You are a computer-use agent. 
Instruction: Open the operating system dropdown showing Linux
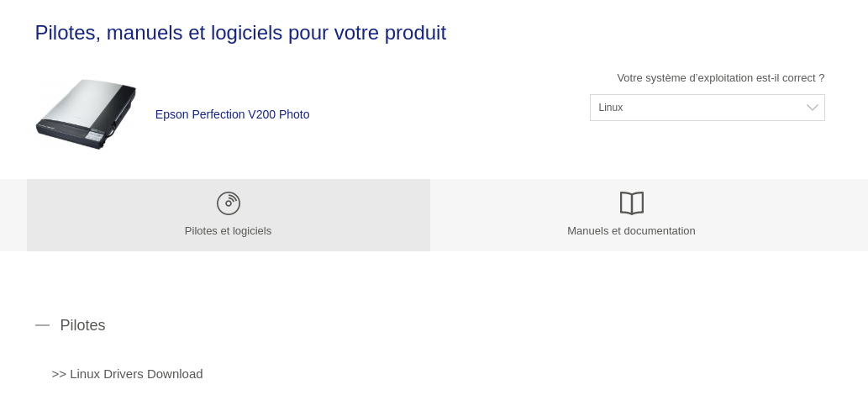(x=708, y=108)
